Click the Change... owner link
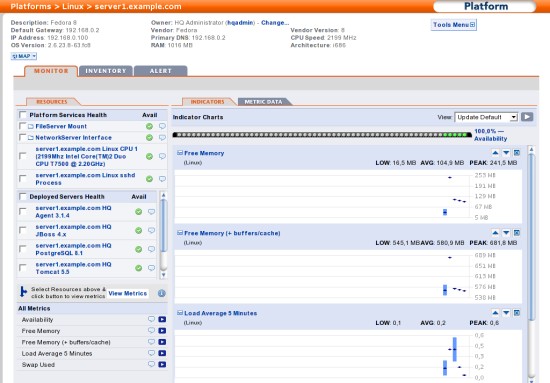The image size is (550, 383). click(275, 22)
